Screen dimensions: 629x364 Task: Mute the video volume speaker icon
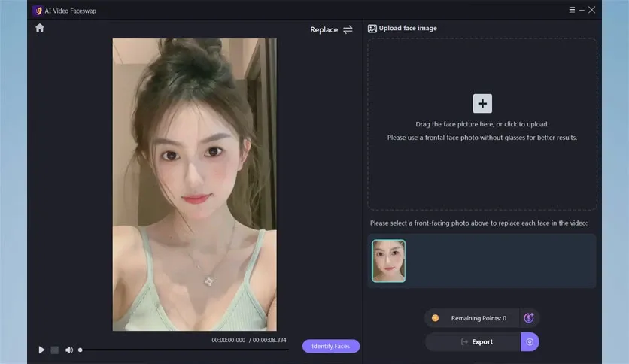pyautogui.click(x=69, y=350)
